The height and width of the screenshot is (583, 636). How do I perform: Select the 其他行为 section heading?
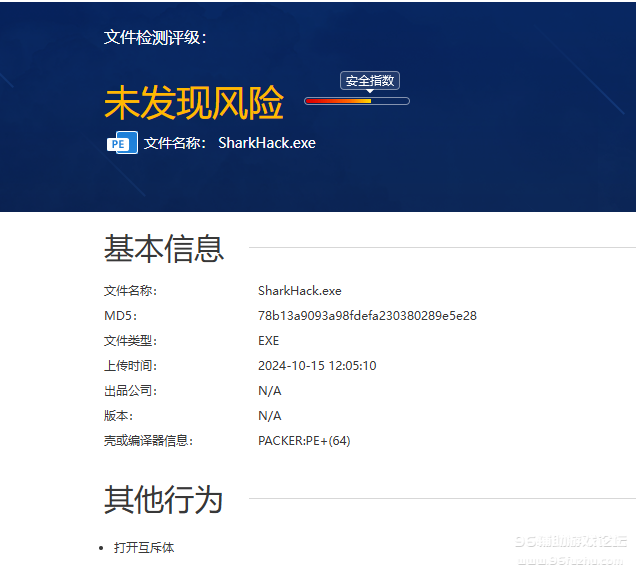(163, 499)
